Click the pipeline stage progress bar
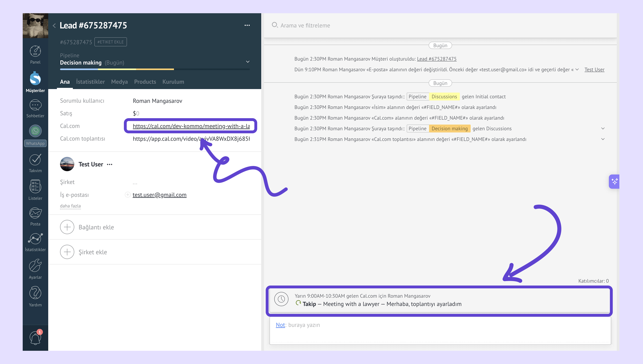The height and width of the screenshot is (364, 643). (x=155, y=69)
